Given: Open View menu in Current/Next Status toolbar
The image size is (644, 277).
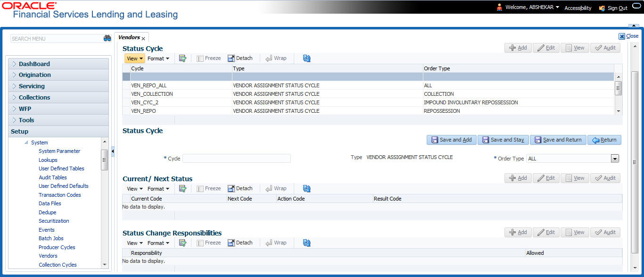Looking at the screenshot, I should pos(134,189).
